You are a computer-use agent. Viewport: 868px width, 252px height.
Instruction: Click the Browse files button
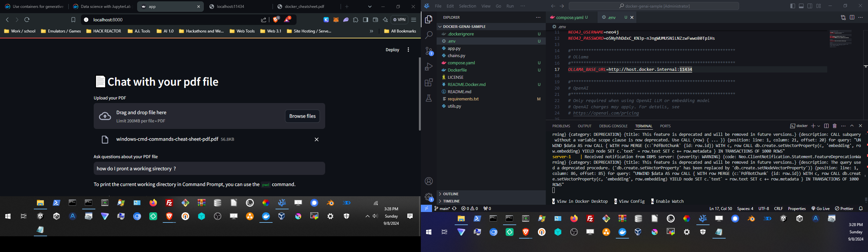tap(302, 116)
